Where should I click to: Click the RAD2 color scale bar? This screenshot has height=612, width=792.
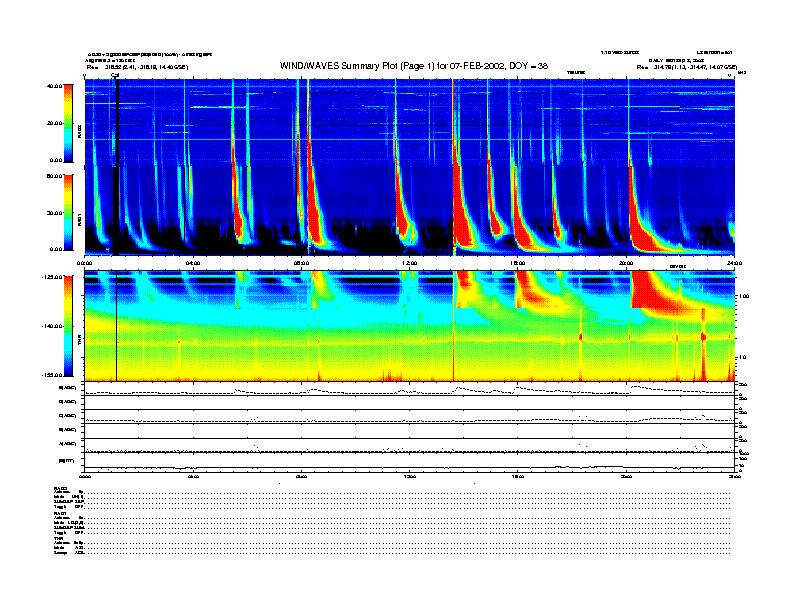pos(68,123)
